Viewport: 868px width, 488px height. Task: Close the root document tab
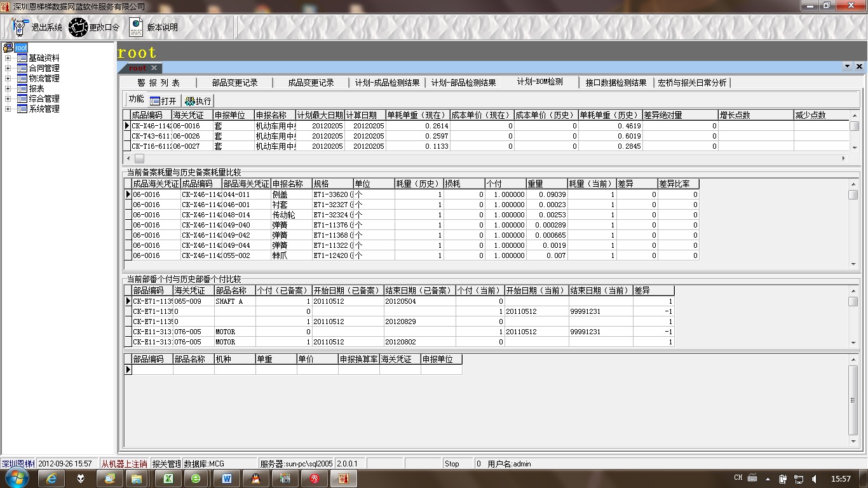click(x=154, y=68)
